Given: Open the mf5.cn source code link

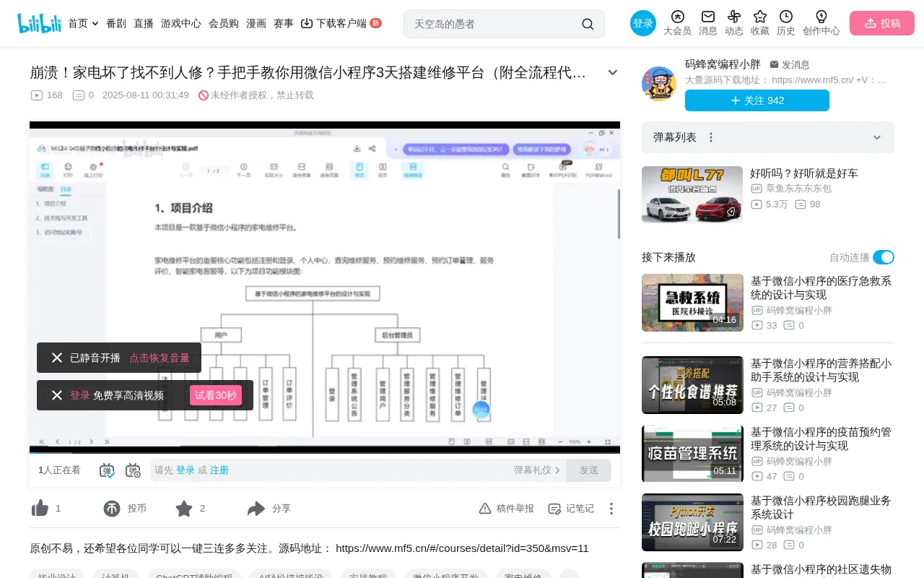Looking at the screenshot, I should pos(462,548).
